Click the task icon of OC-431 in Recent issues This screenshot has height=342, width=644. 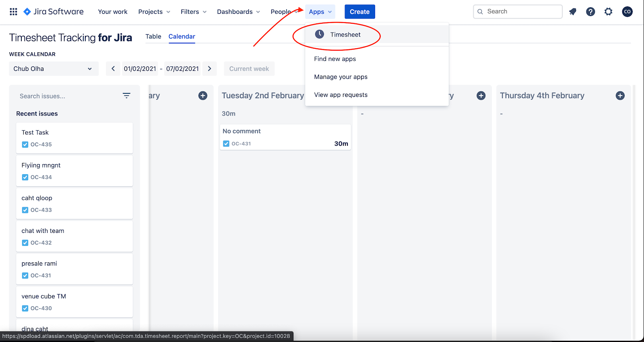pyautogui.click(x=25, y=276)
